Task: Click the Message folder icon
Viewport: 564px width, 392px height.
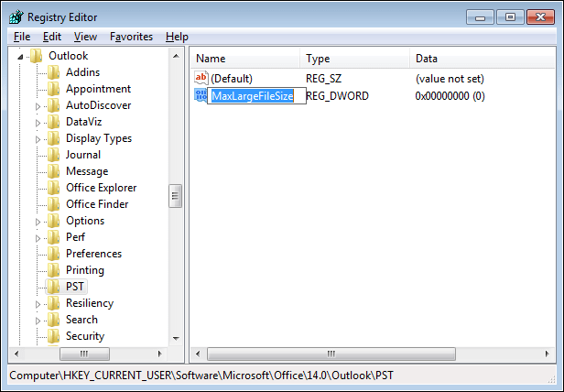Action: (x=54, y=171)
